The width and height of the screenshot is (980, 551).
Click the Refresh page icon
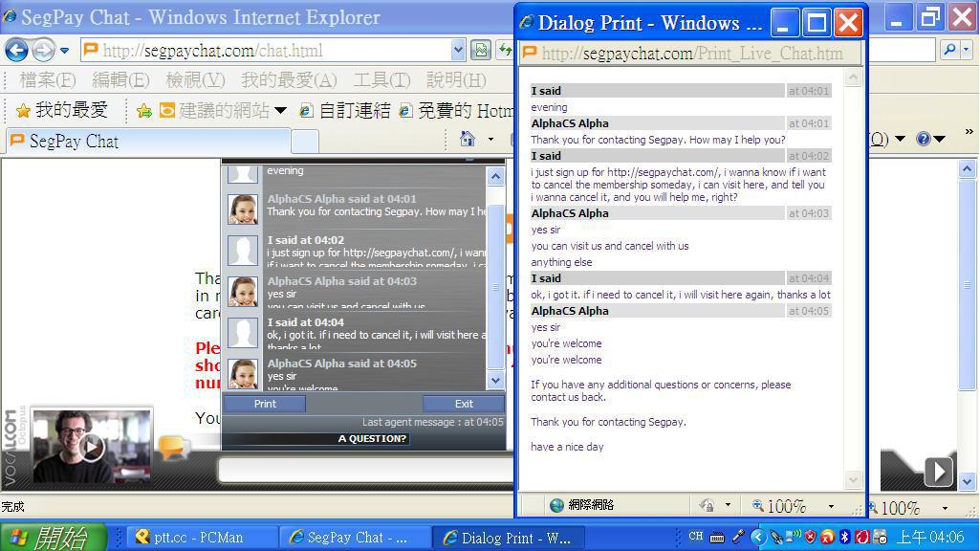tap(504, 50)
